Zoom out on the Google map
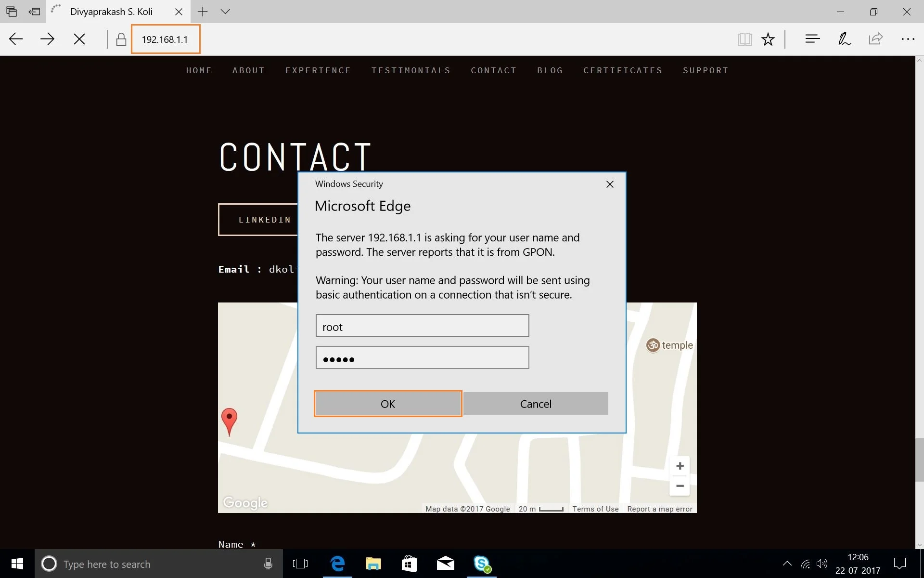Image resolution: width=924 pixels, height=578 pixels. [680, 486]
